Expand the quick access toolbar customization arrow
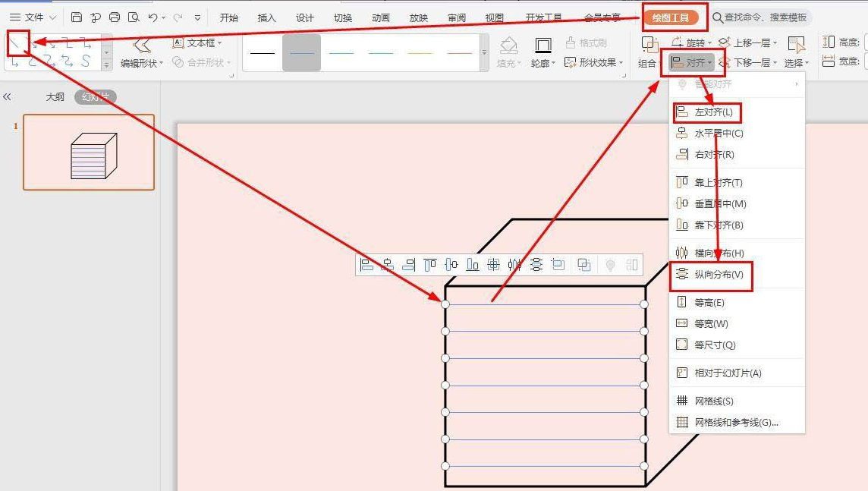Screen dimensions: 868x491 point(197,17)
